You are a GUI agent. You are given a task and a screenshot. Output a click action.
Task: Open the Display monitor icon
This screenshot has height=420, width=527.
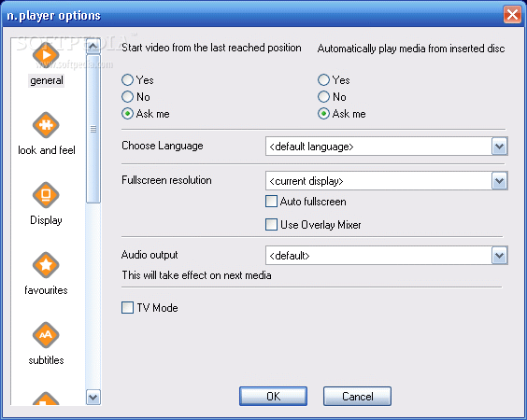[46, 195]
